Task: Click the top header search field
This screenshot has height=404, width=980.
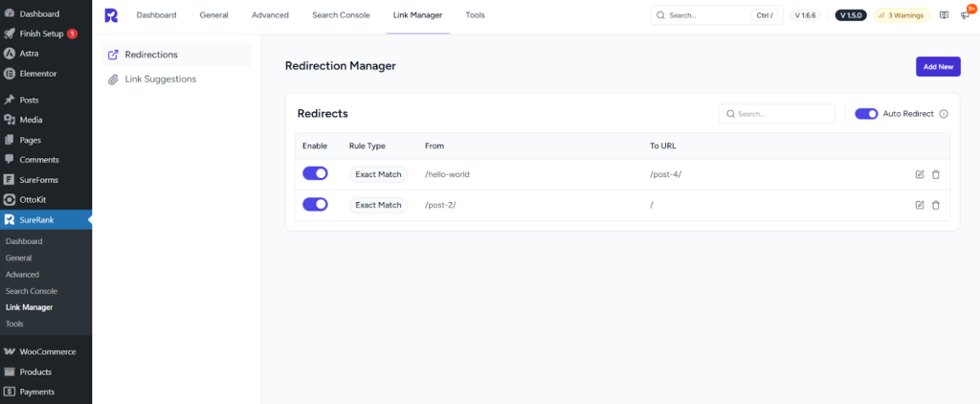Action: (717, 15)
